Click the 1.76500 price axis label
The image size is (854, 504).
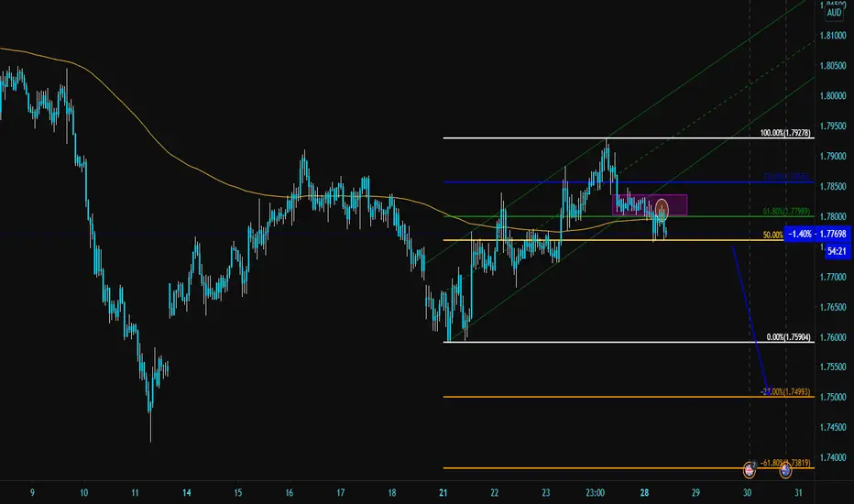(833, 307)
